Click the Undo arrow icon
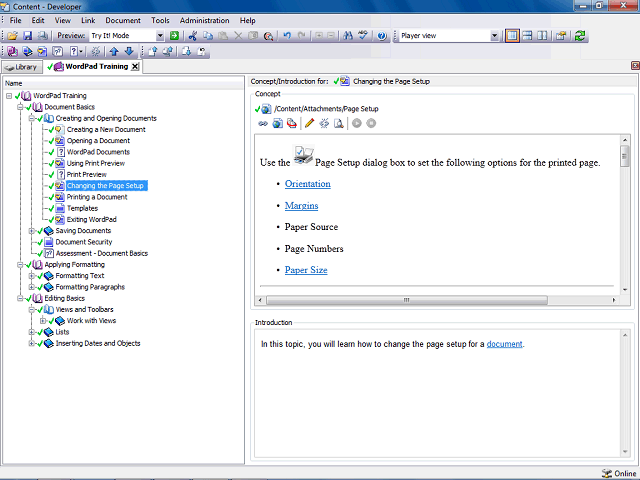 point(287,36)
